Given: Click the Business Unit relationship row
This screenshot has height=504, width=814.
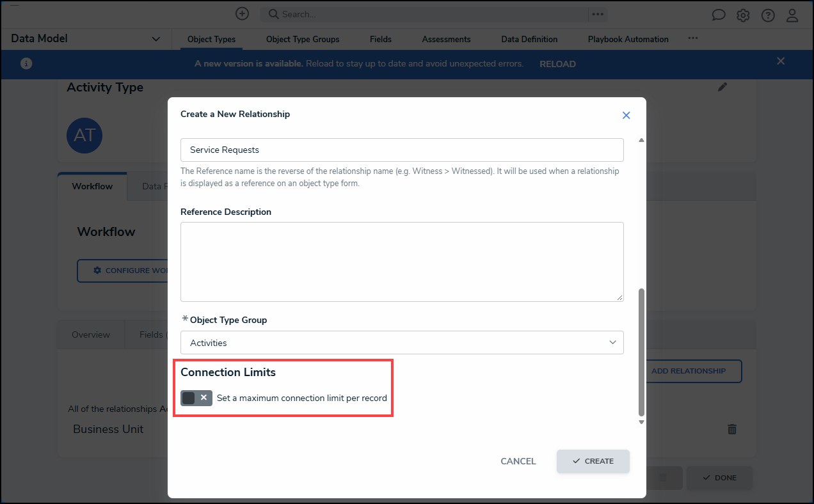Looking at the screenshot, I should point(407,429).
